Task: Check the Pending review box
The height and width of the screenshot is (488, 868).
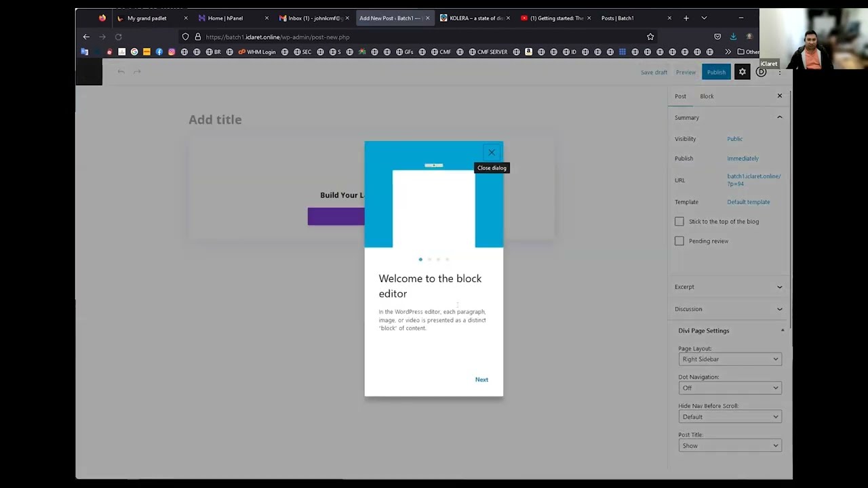Action: tap(679, 241)
